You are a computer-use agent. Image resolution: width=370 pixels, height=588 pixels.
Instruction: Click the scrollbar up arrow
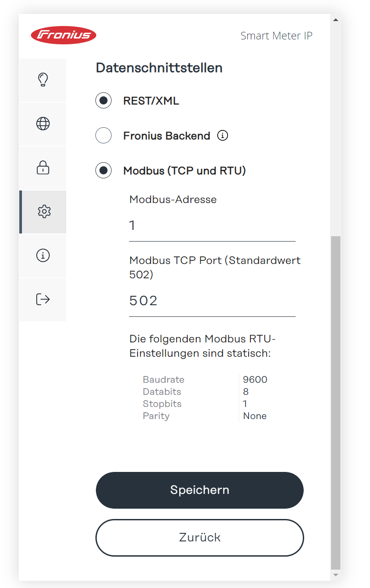(x=336, y=20)
